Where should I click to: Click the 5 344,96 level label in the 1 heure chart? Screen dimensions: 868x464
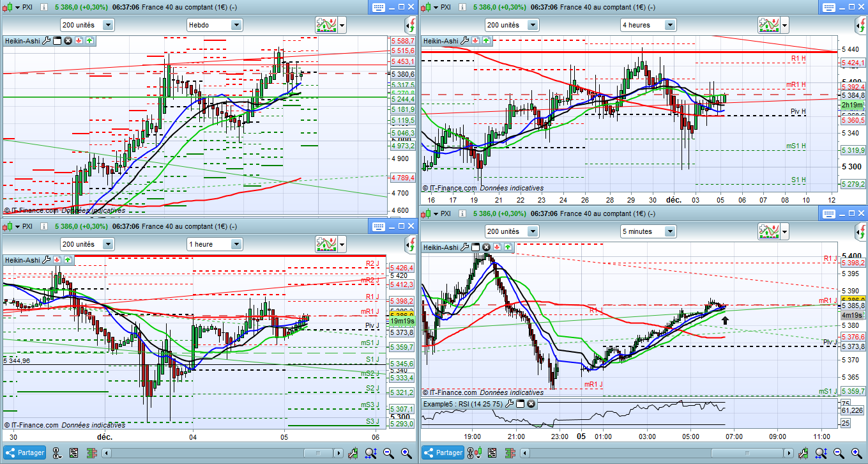pyautogui.click(x=17, y=360)
